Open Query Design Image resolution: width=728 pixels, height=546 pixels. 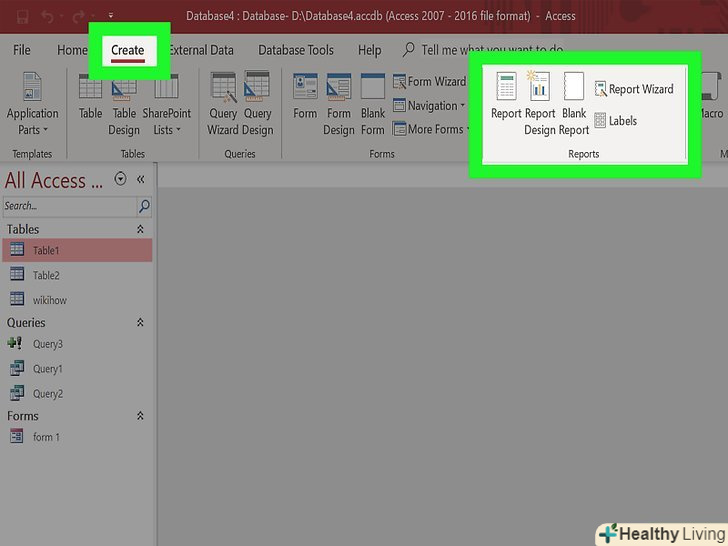coord(257,104)
